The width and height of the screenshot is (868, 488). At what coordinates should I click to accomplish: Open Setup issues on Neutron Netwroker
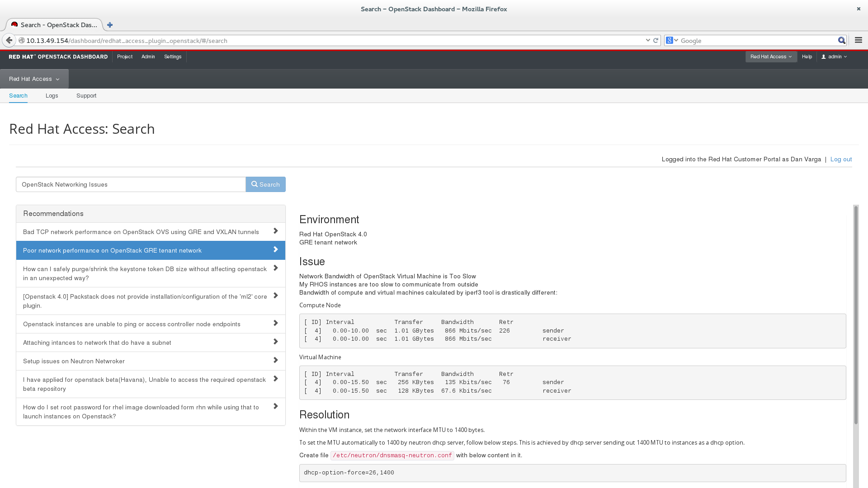pyautogui.click(x=151, y=361)
